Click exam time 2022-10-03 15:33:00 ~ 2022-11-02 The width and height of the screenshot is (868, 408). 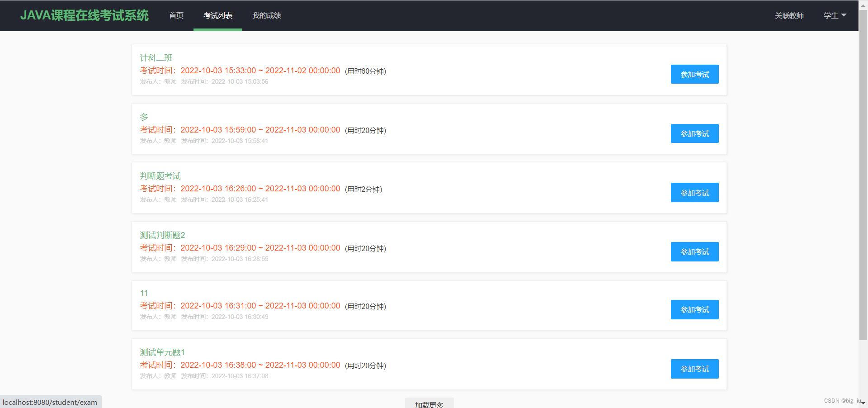[260, 71]
